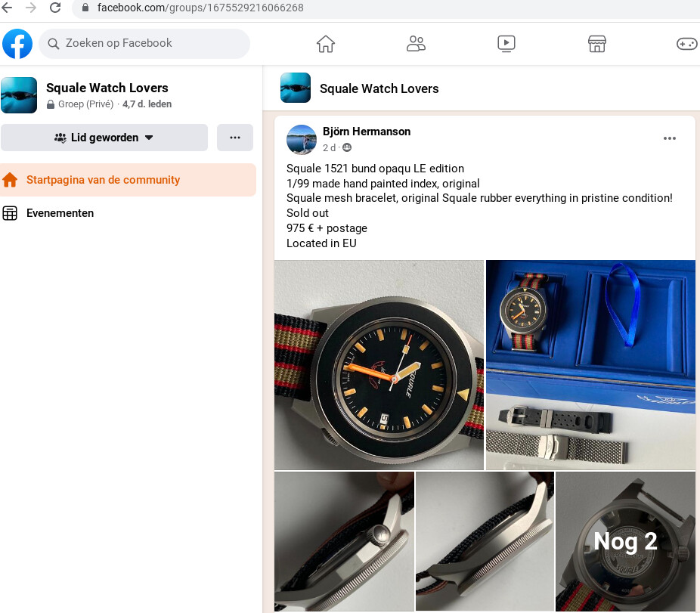Expand the Lid geworden dropdown button
700x613 pixels.
point(104,138)
